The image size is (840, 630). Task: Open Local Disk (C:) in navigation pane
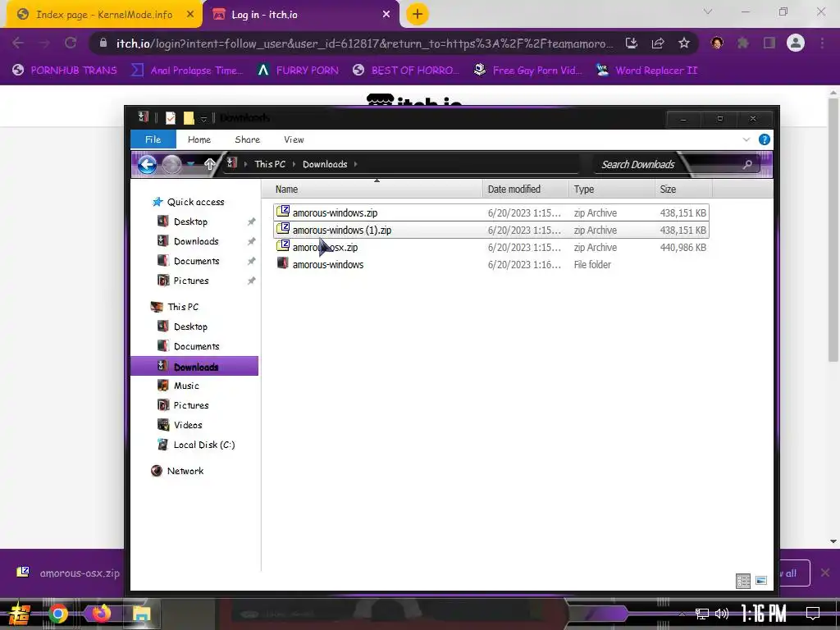[204, 445]
